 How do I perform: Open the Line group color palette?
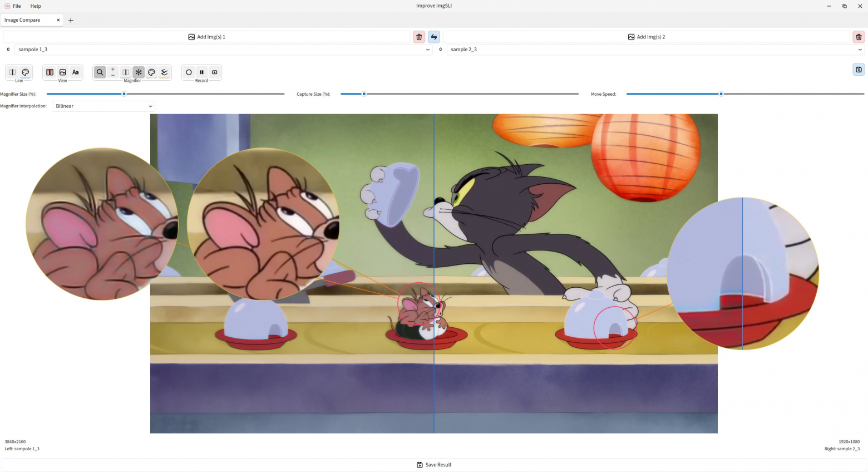[x=26, y=72]
